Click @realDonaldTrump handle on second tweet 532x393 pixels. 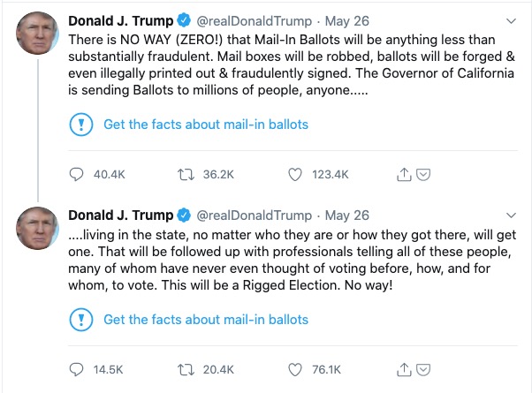[254, 215]
